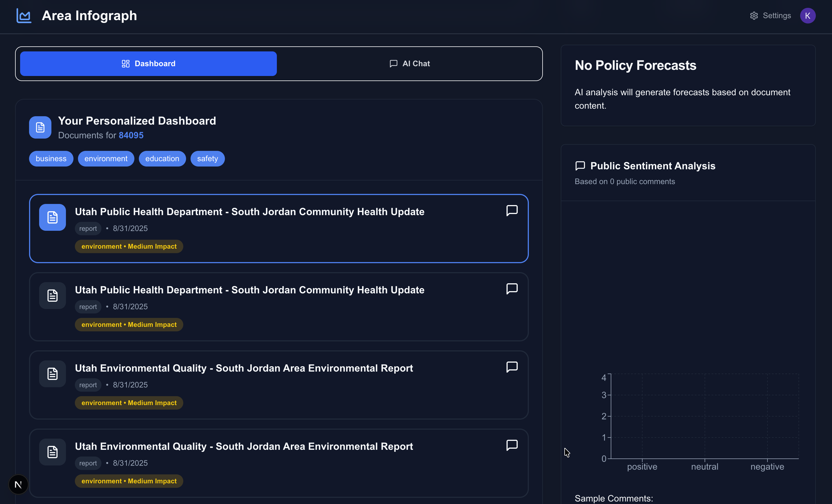Click the Settings gear icon
This screenshot has height=504, width=832.
click(x=754, y=16)
